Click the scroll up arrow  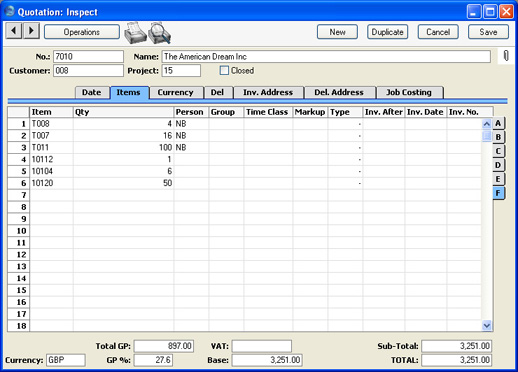(487, 124)
